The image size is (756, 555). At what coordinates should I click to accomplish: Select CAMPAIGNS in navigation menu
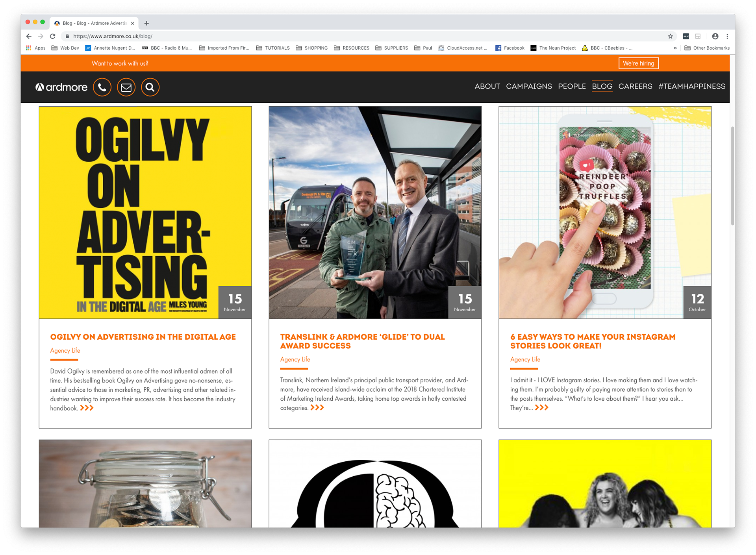[529, 86]
